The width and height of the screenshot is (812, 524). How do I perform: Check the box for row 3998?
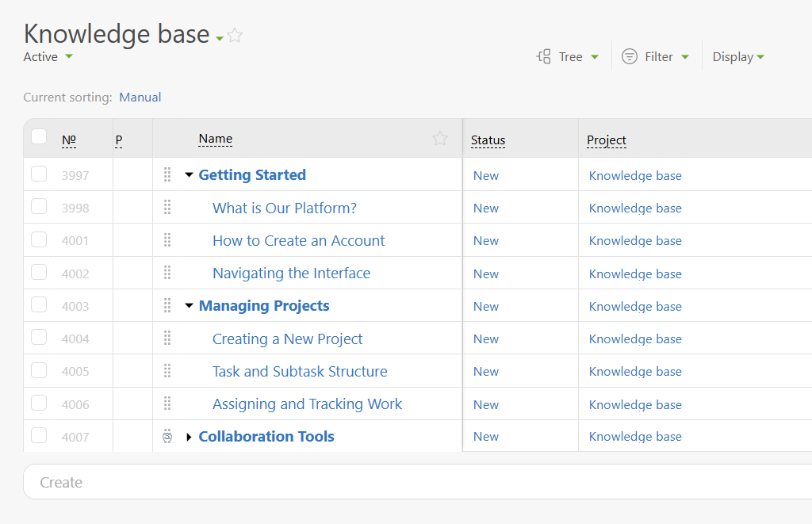pos(39,207)
